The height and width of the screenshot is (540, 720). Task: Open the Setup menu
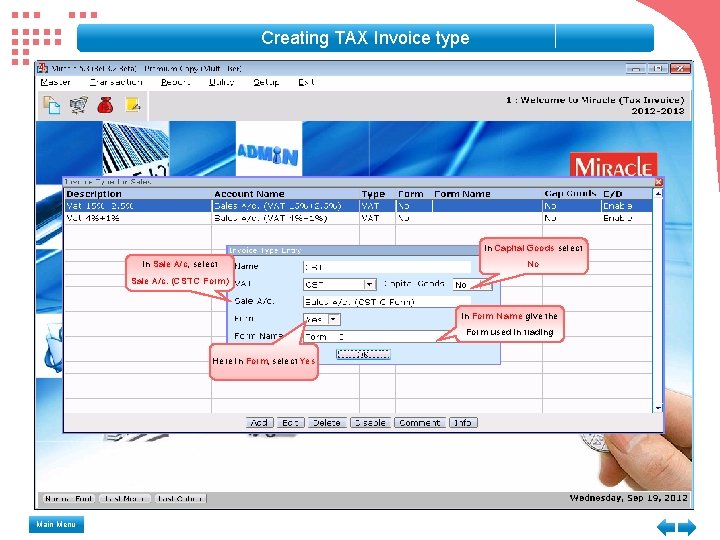(266, 82)
